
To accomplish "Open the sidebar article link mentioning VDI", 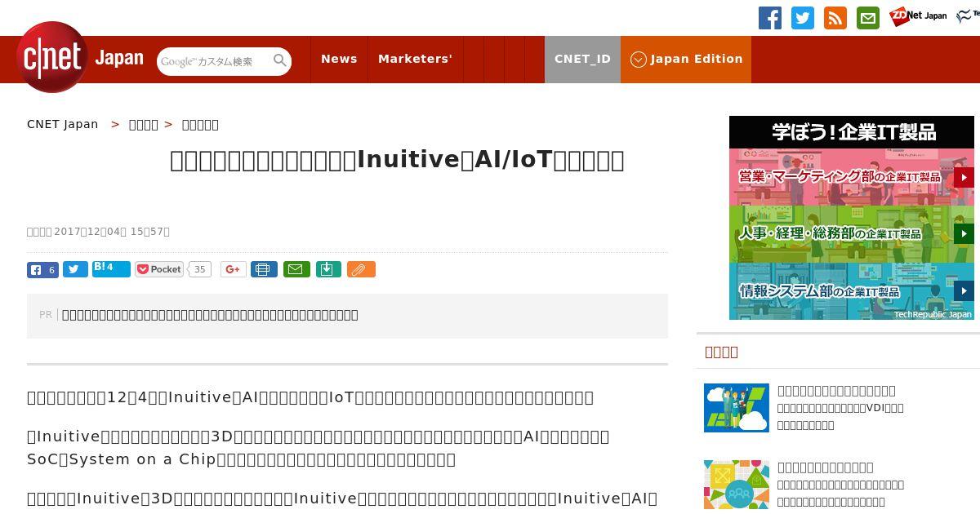I will click(x=840, y=408).
